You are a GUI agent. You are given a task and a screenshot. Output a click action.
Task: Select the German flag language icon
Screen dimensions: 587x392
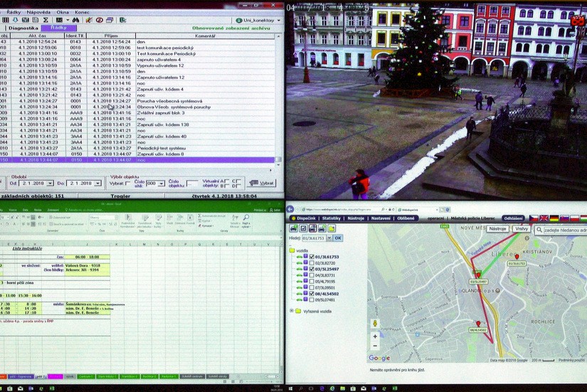554,218
